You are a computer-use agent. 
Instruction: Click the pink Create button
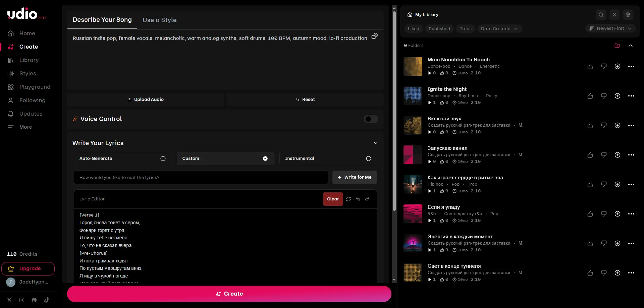tap(229, 294)
